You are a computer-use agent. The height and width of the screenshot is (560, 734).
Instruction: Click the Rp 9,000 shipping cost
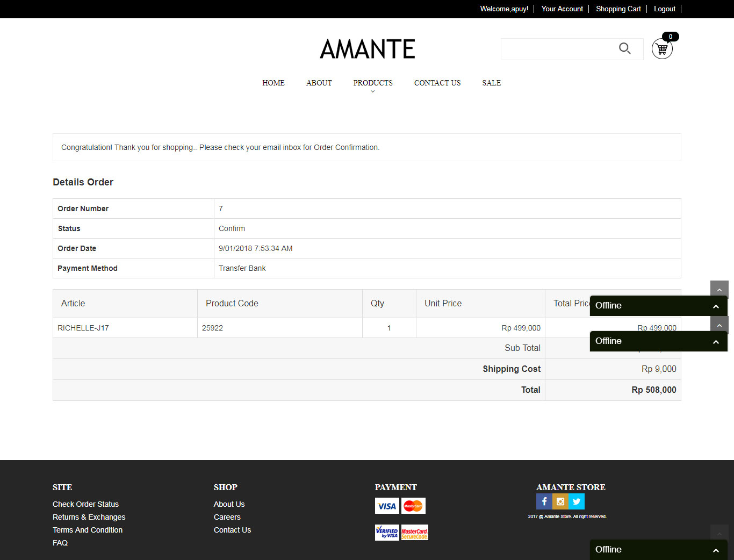coord(659,369)
